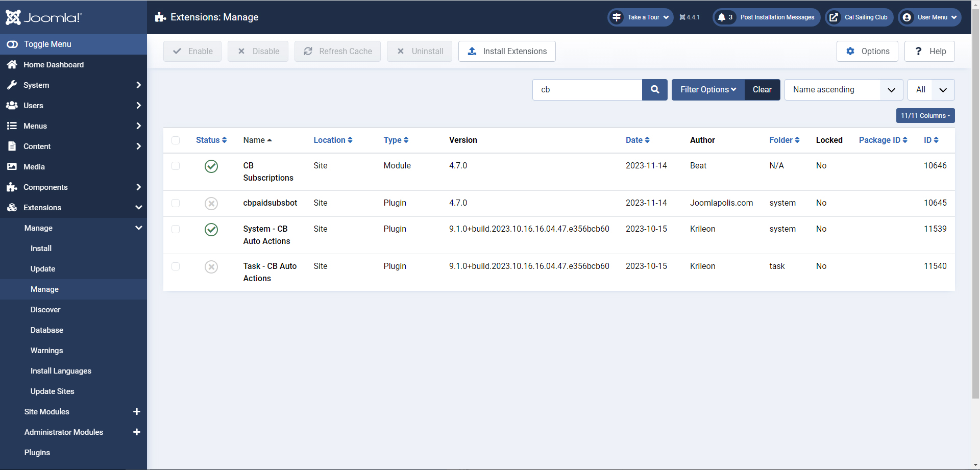980x470 pixels.
Task: Select the cbpaidsubsbot row checkbox
Action: point(176,203)
